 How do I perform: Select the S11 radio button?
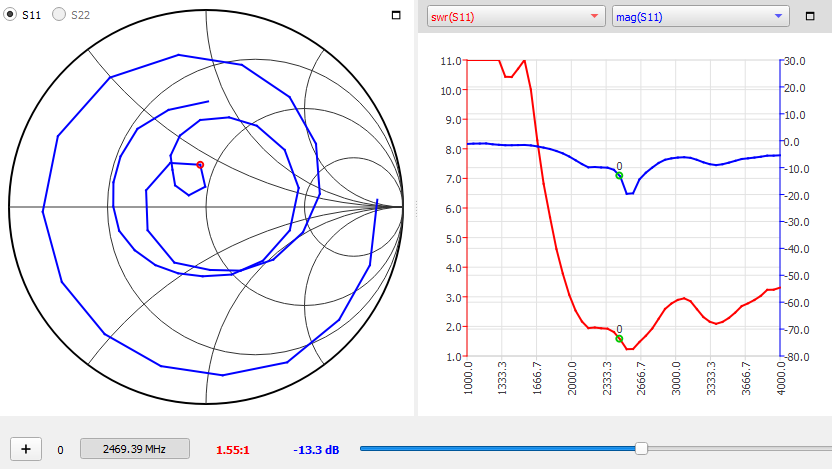pos(11,14)
